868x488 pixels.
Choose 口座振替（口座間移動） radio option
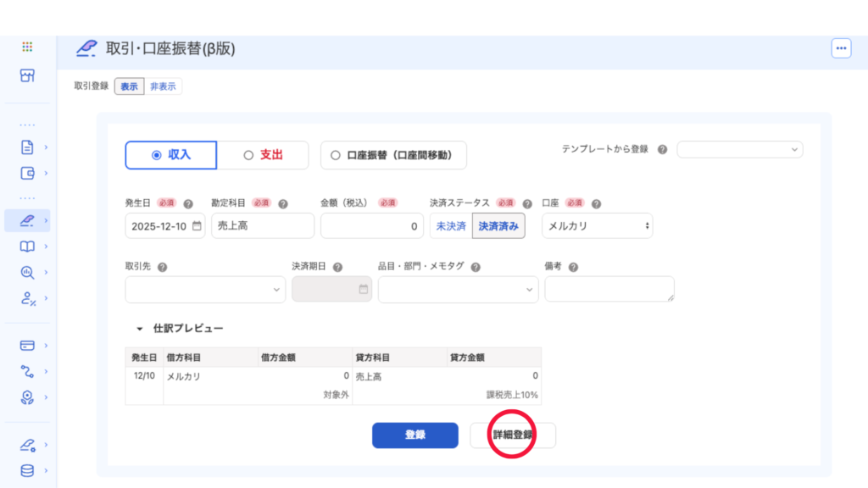393,155
